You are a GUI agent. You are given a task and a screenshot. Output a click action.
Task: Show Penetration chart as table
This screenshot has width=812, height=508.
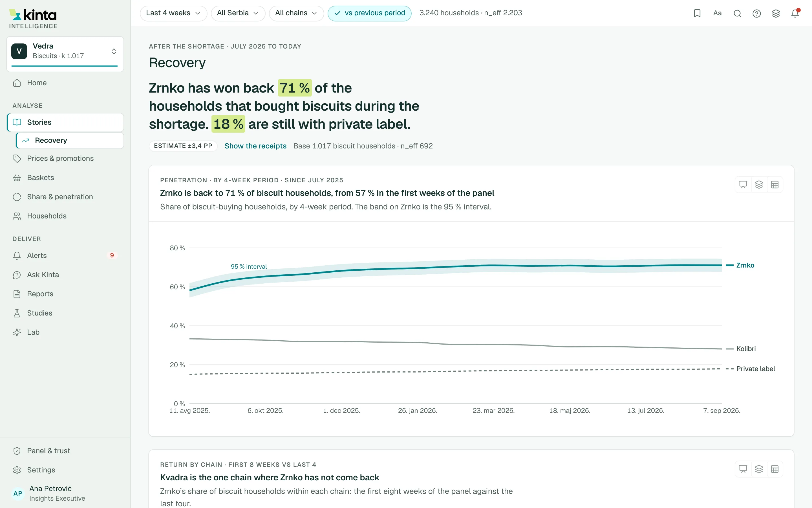(775, 185)
